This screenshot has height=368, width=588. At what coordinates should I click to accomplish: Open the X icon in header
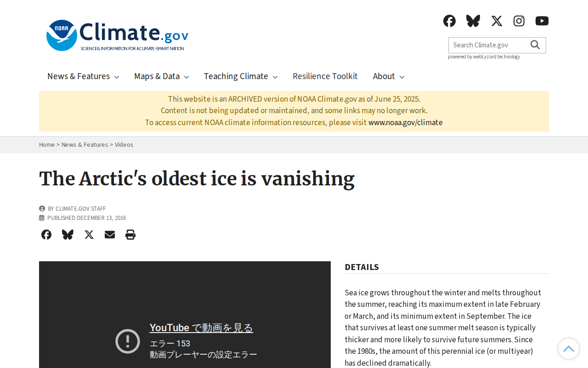[x=497, y=21]
